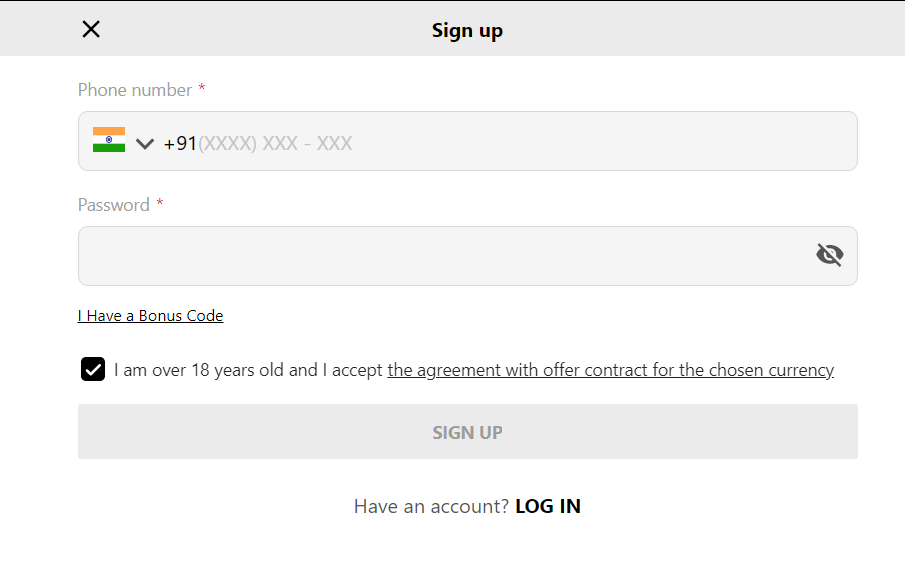Click the asterisk beside Phone number
The width and height of the screenshot is (905, 581).
pyautogui.click(x=202, y=90)
